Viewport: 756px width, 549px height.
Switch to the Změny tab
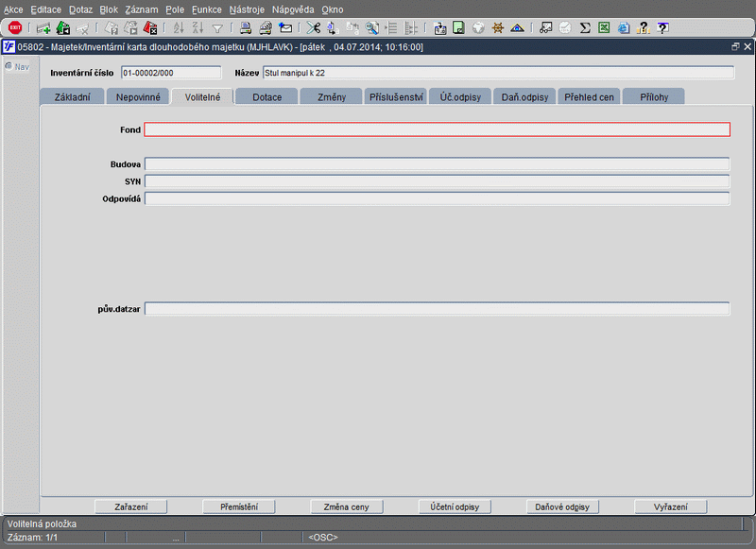(332, 97)
